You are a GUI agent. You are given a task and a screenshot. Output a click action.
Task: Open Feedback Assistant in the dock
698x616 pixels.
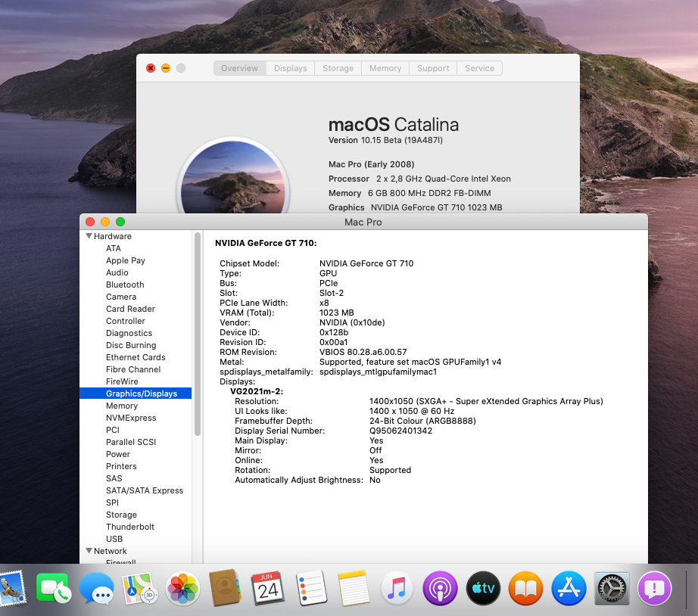654,589
